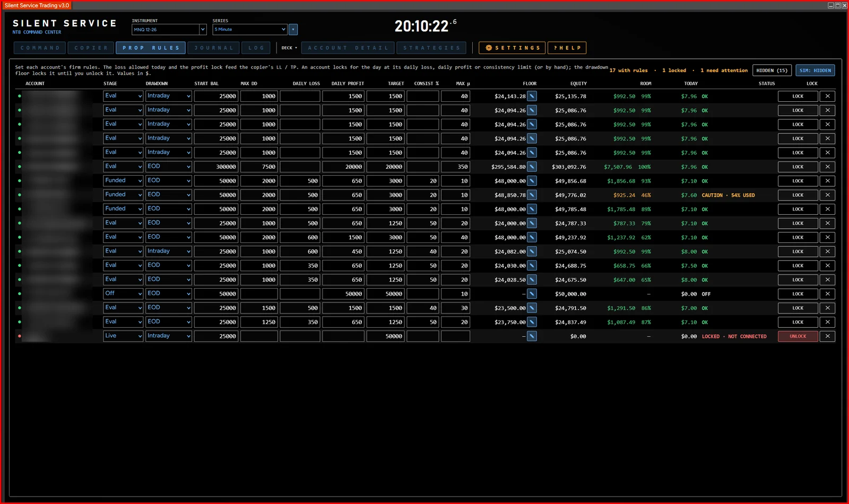Click the Max DD field showing 7500
Image resolution: width=849 pixels, height=504 pixels.
pos(259,167)
